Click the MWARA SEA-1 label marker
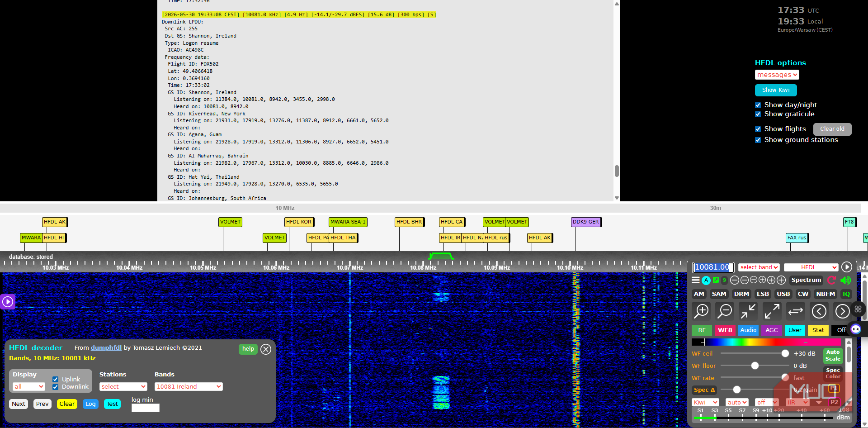868x428 pixels. 348,222
